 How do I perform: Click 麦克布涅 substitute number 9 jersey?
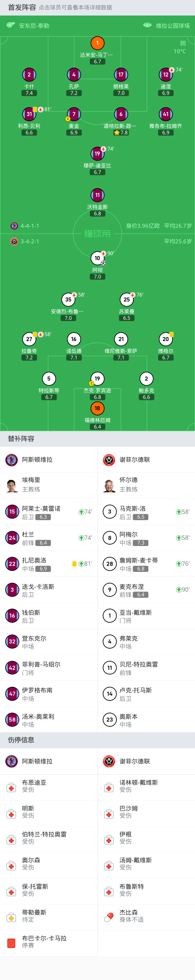coord(110,590)
